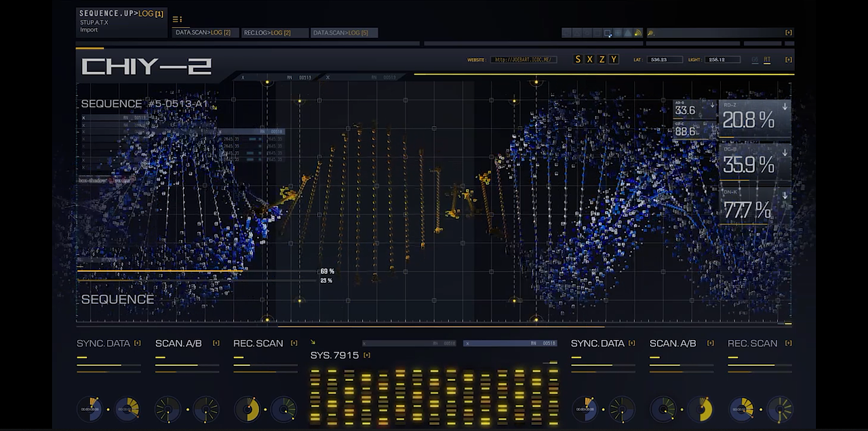The image size is (868, 431).
Task: Click the Import entry under STUP.A.T.X
Action: (89, 30)
